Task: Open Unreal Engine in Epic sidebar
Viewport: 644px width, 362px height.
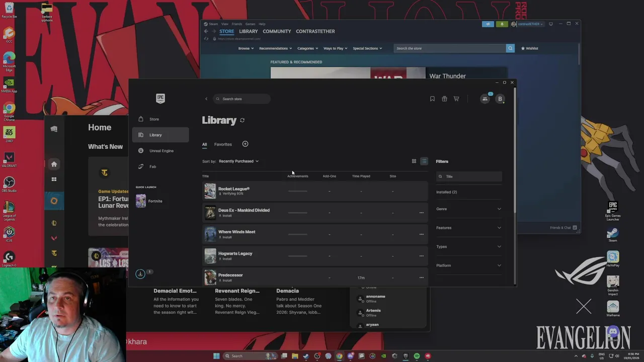Action: click(x=160, y=151)
